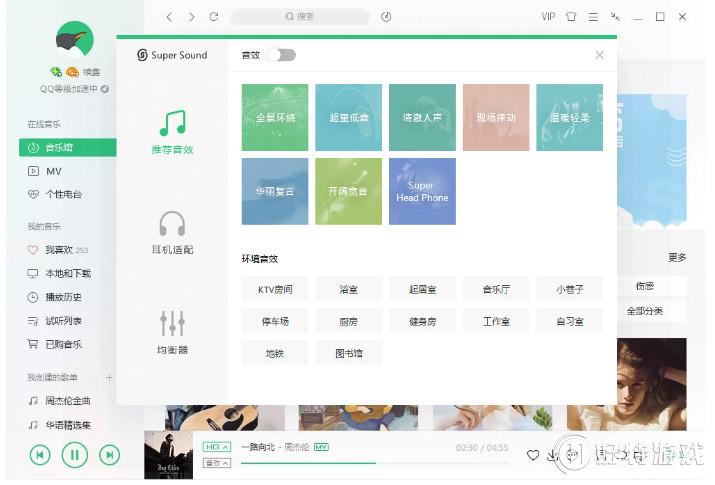Choose the 开阔宽音 sound effect tile
This screenshot has width=715, height=485.
tap(348, 191)
